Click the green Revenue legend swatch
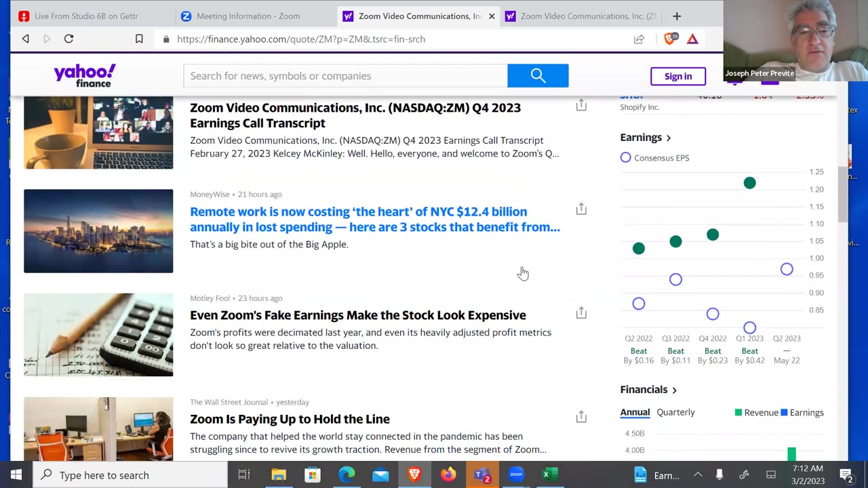 click(738, 412)
